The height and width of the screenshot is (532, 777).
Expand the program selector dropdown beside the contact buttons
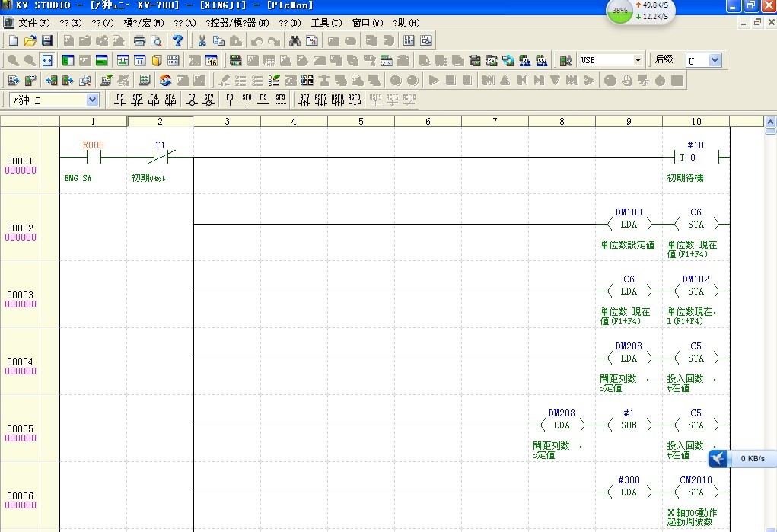[x=92, y=100]
